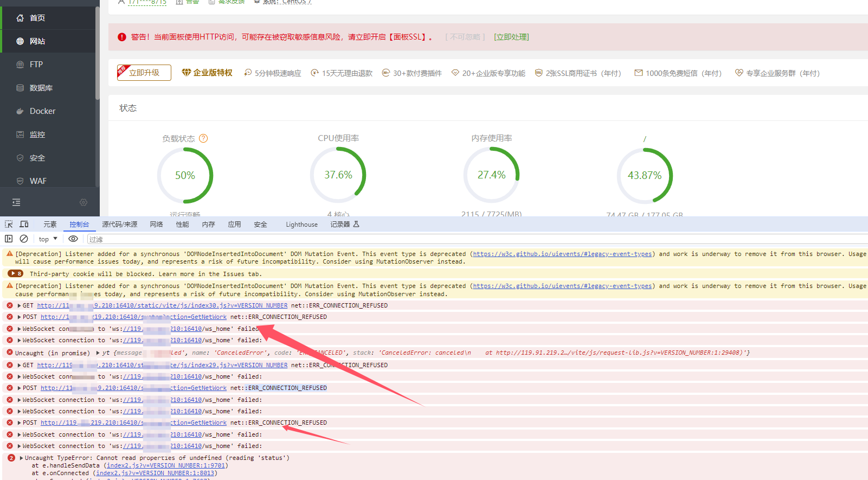Click error icon on GET index30.js row
This screenshot has height=480, width=868.
tap(10, 305)
